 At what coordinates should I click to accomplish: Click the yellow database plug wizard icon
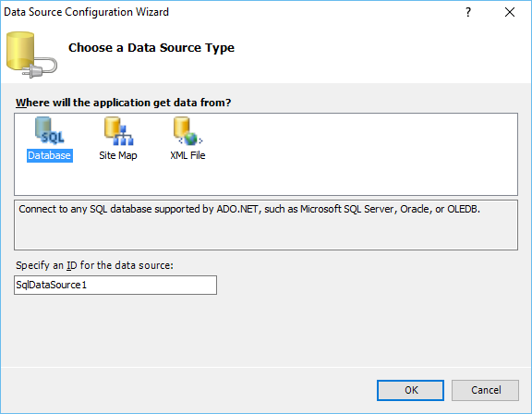click(x=31, y=55)
